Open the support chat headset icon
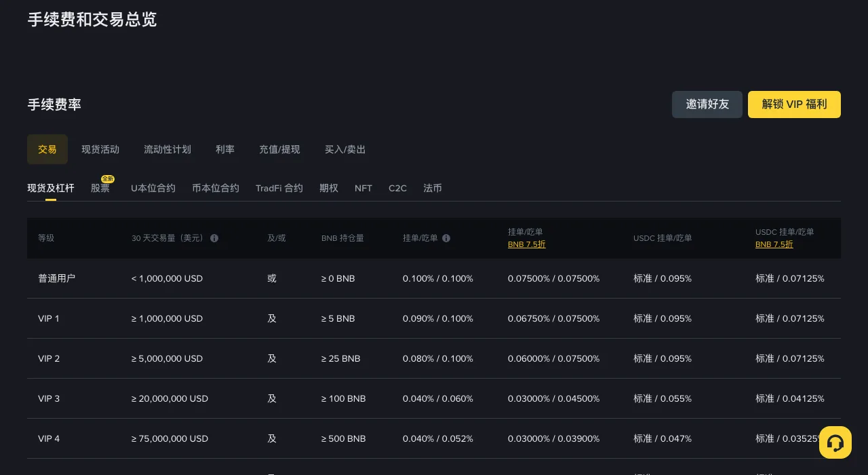The image size is (868, 475). coord(835,443)
